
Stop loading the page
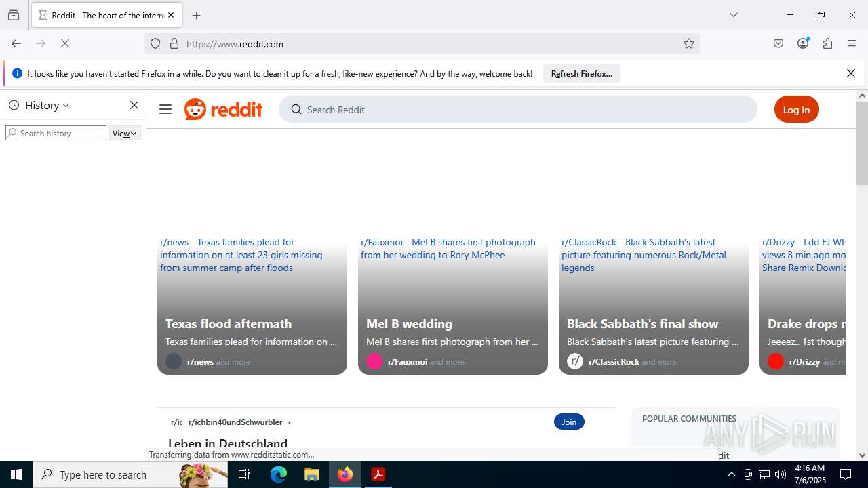click(x=65, y=43)
